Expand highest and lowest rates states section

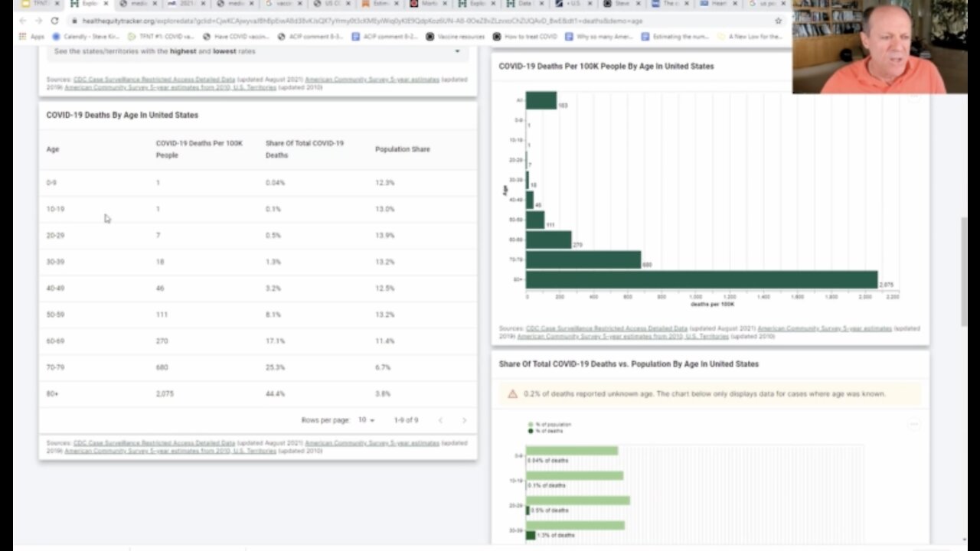coord(258,51)
